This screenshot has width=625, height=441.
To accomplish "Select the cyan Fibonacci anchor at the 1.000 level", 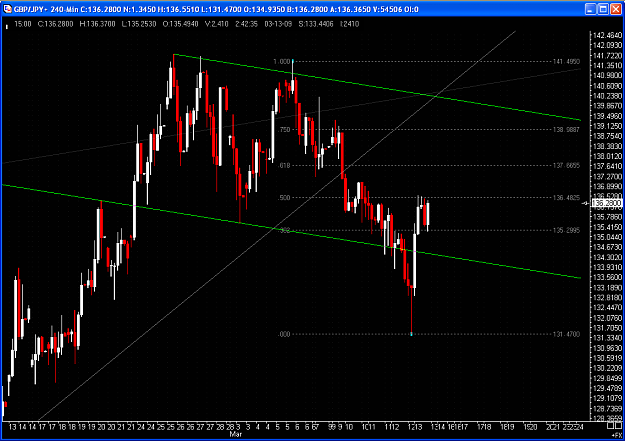I will point(293,61).
